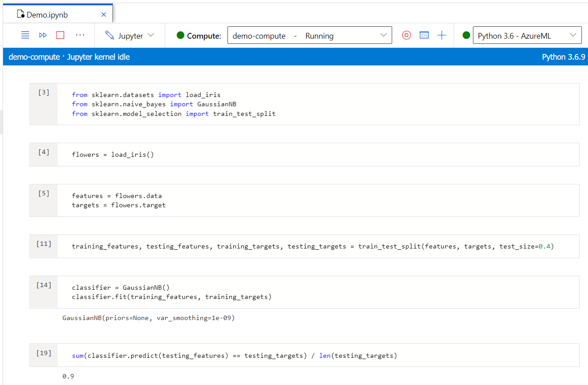Click the [3] cell execution counter
Image resolution: width=588 pixels, height=385 pixels.
tap(43, 92)
